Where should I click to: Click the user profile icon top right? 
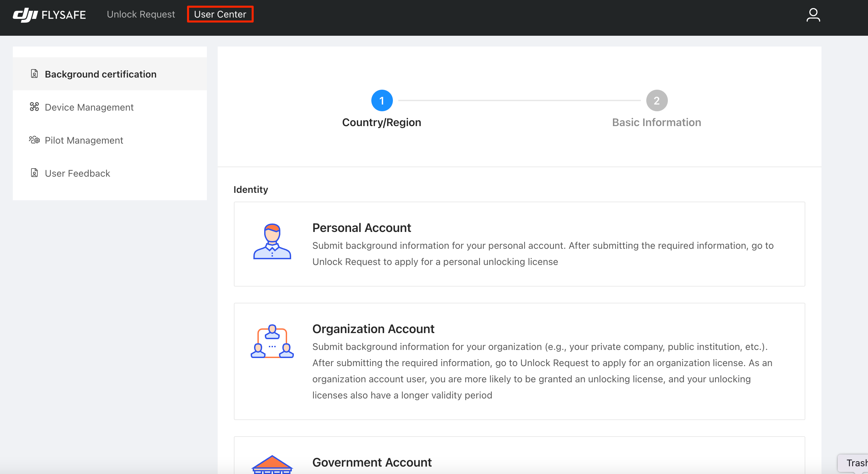click(x=813, y=16)
